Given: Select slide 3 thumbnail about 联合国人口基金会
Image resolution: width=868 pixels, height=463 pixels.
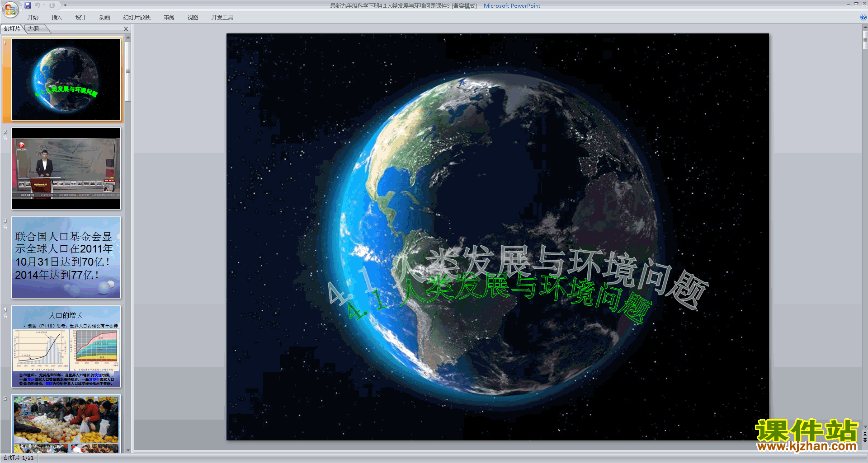Looking at the screenshot, I should [x=66, y=257].
